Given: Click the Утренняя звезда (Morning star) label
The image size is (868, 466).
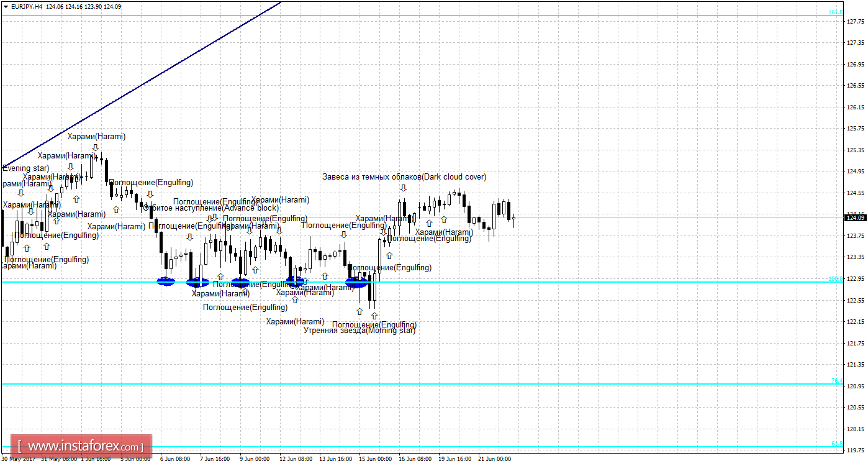Looking at the screenshot, I should pos(359,331).
